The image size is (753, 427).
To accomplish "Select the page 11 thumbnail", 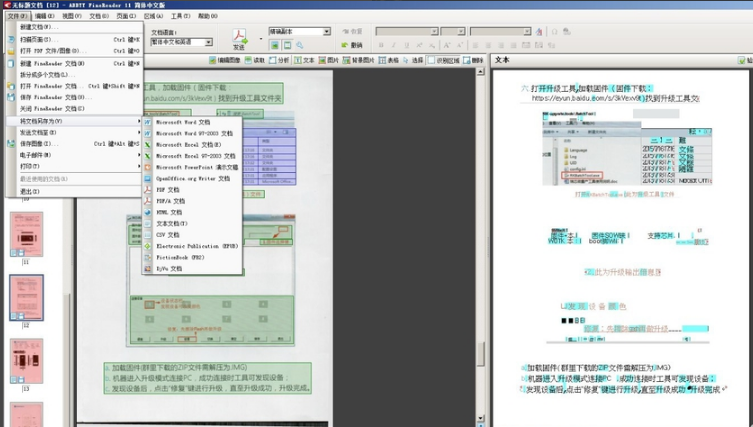I will [26, 234].
